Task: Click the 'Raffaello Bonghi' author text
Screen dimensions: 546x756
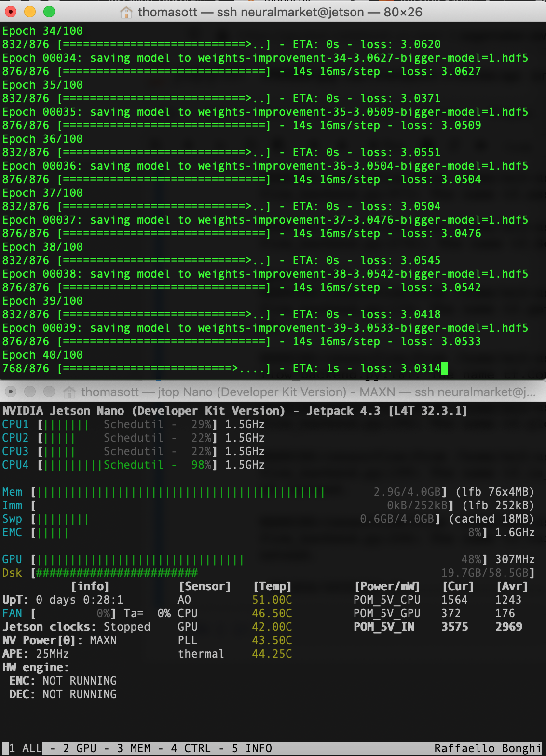Action: coord(488,748)
